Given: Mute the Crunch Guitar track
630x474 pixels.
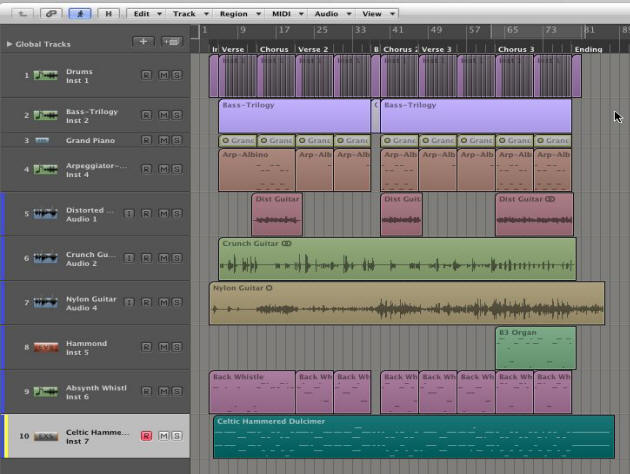Looking at the screenshot, I should click(x=164, y=258).
